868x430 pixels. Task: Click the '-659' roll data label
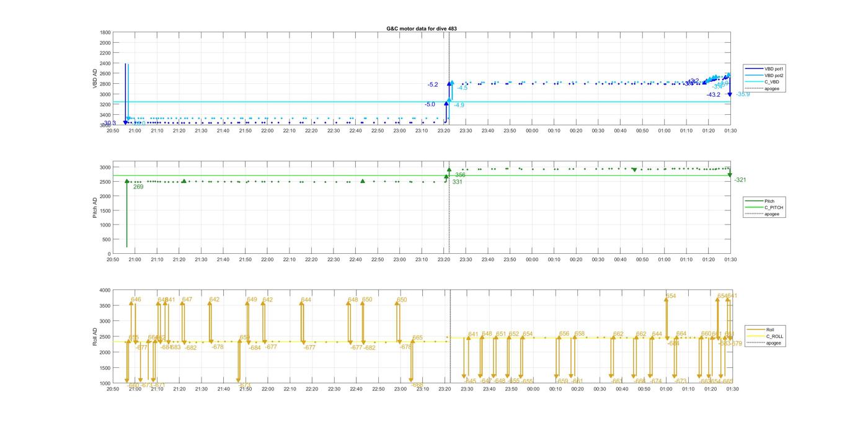coord(562,381)
